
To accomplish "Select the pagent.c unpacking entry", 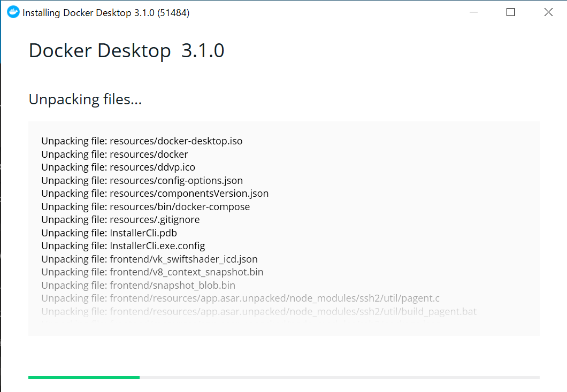I will (x=240, y=298).
